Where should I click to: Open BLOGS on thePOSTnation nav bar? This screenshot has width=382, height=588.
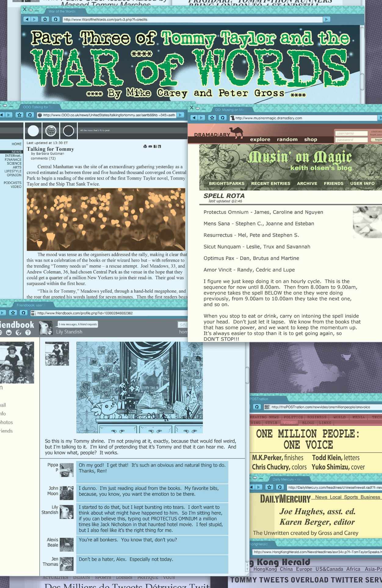pyautogui.click(x=308, y=423)
